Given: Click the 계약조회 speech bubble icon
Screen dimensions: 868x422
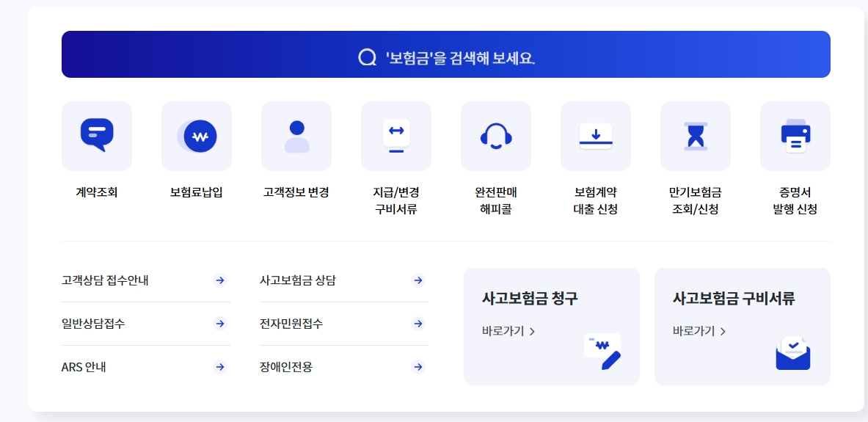Looking at the screenshot, I should tap(97, 136).
